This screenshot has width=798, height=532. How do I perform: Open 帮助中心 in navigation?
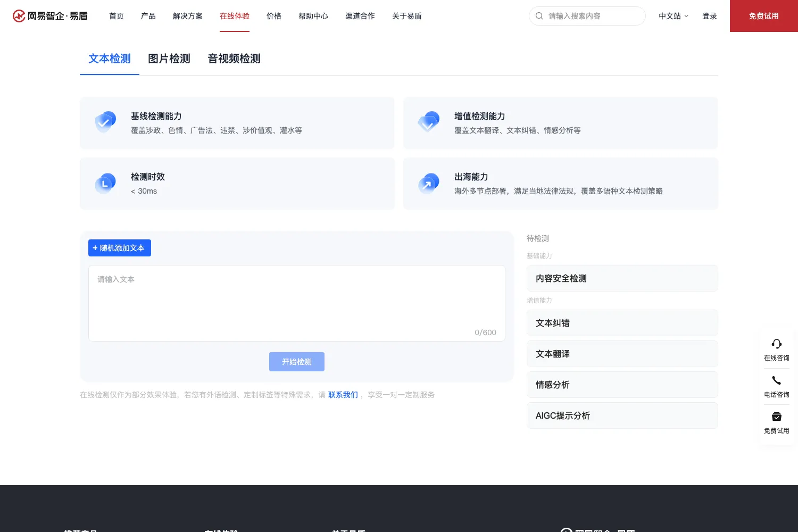click(x=313, y=16)
